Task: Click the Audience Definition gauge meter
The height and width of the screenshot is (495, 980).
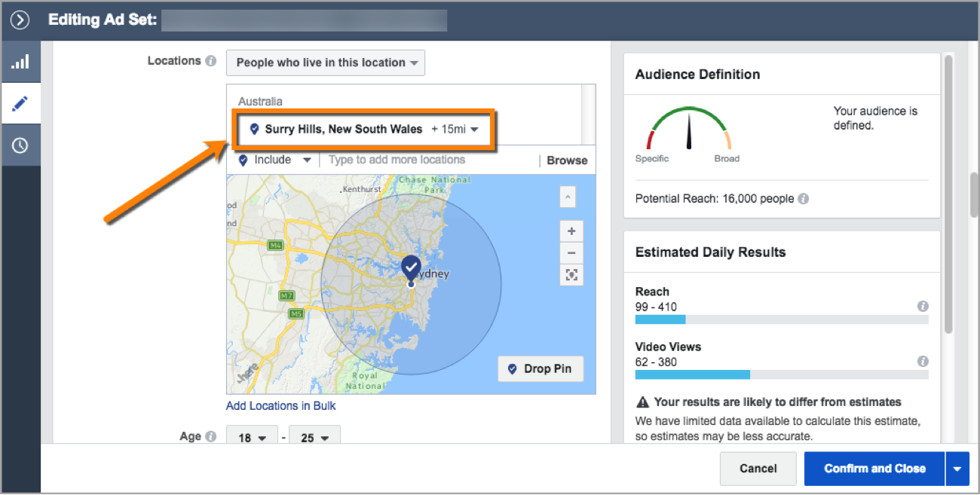Action: [x=688, y=130]
